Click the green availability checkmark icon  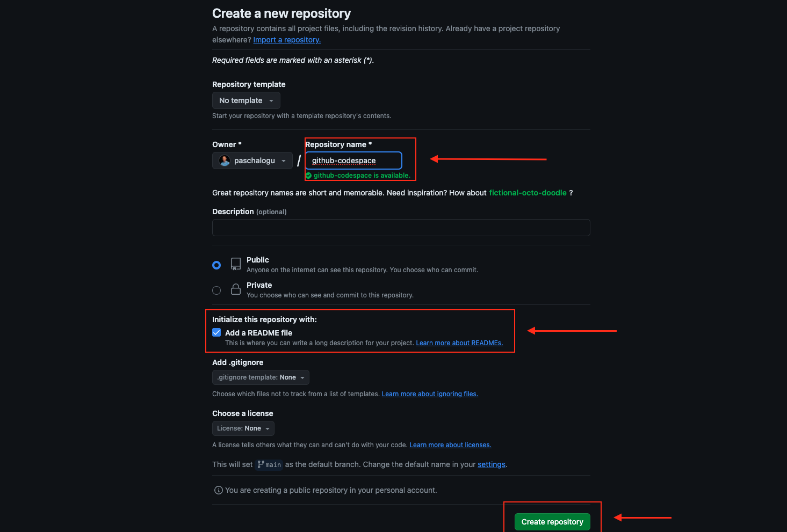coord(308,175)
